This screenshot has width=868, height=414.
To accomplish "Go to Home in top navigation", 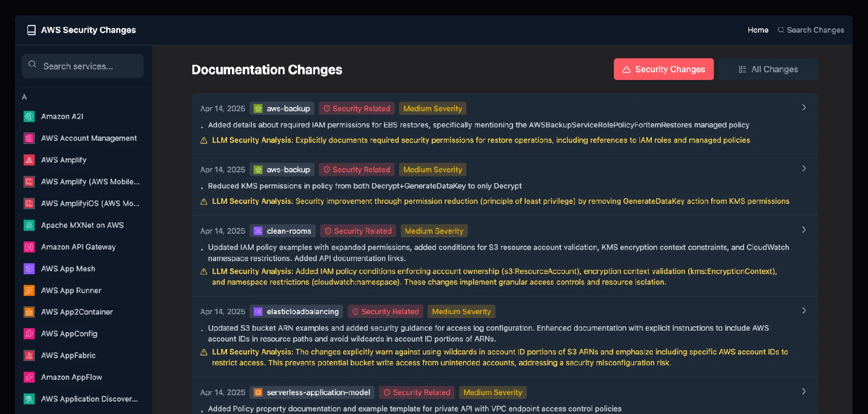I will pyautogui.click(x=758, y=30).
